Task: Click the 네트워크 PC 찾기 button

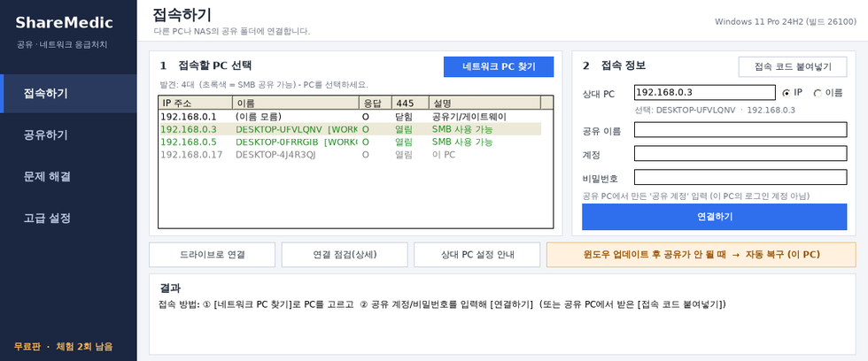Action: pyautogui.click(x=499, y=67)
